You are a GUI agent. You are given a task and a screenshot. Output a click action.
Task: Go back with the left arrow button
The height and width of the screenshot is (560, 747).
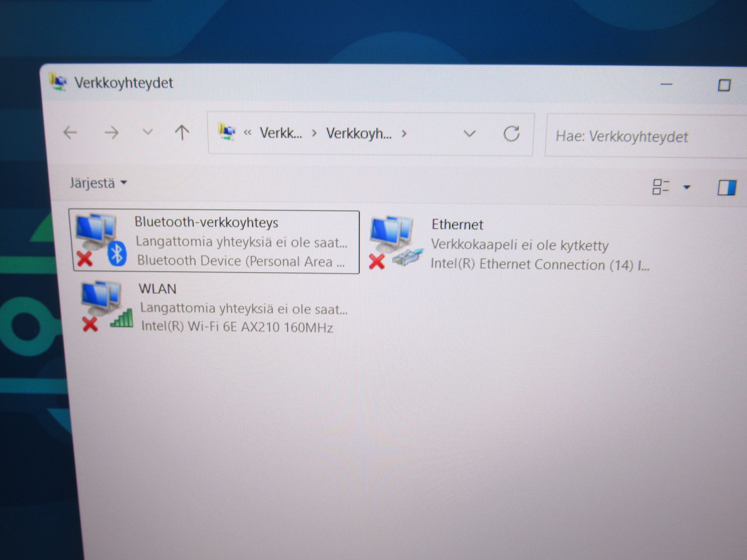(70, 132)
